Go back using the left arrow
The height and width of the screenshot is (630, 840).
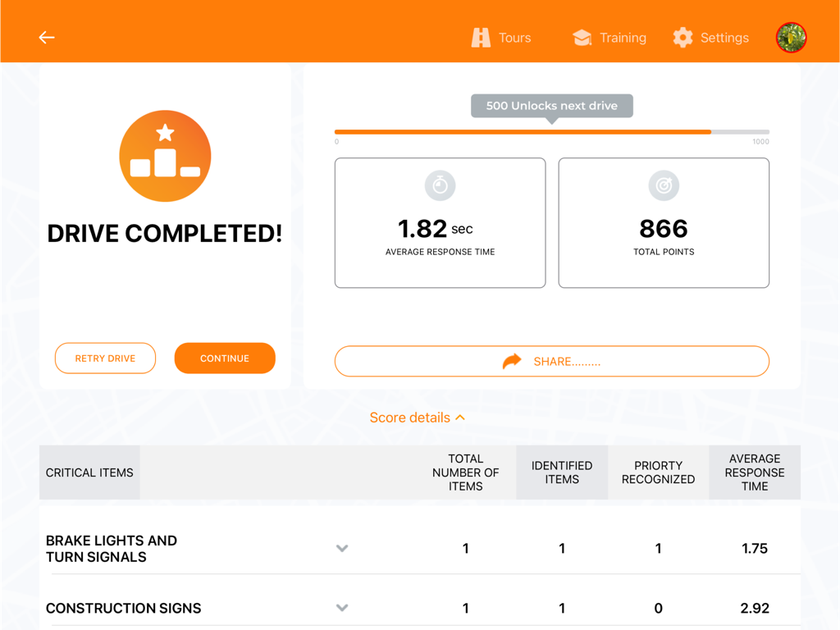pos(47,38)
